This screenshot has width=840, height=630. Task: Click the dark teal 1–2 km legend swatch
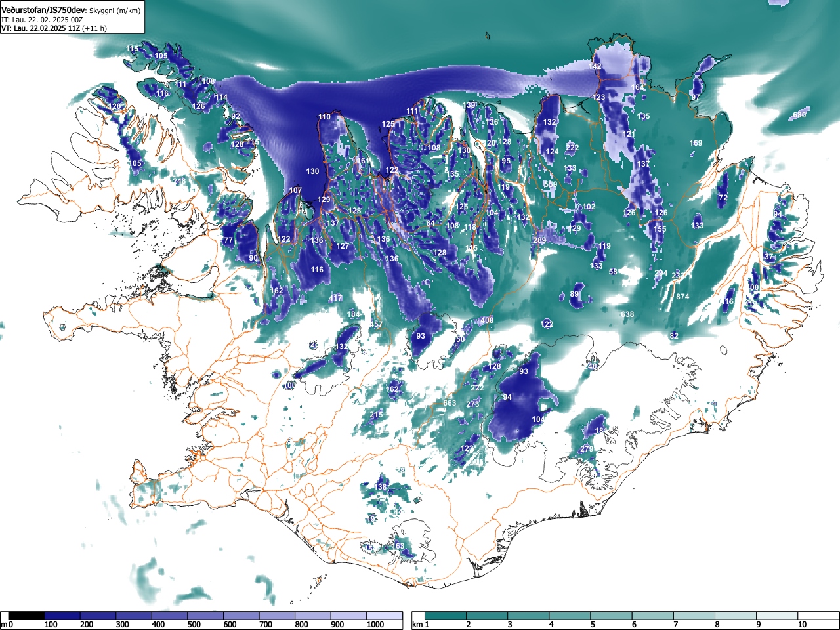pos(447,616)
